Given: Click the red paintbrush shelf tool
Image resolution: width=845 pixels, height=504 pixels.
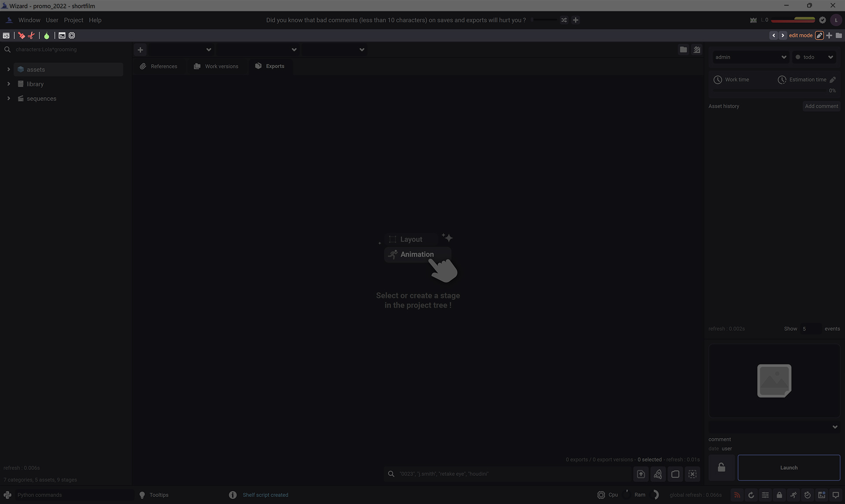Looking at the screenshot, I should click(21, 36).
